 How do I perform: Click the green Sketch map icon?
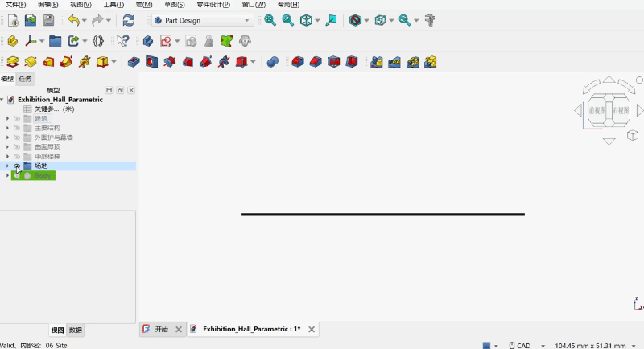point(227,41)
